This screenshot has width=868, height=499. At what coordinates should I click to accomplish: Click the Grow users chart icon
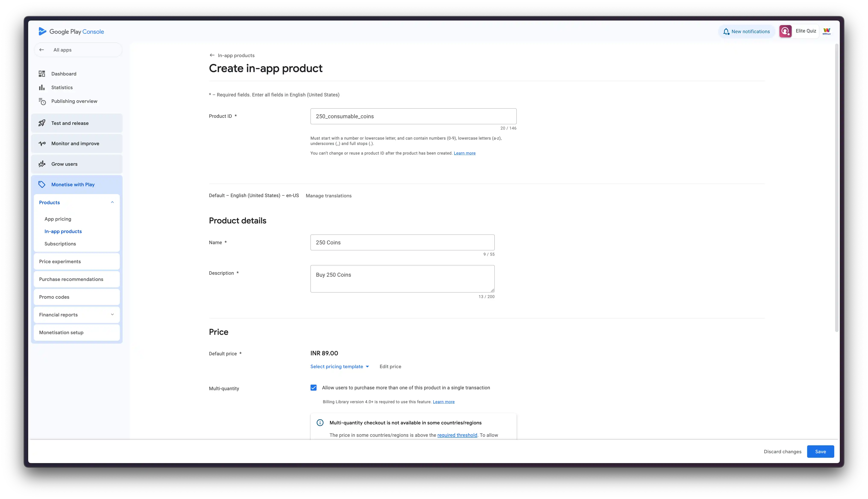coord(42,164)
